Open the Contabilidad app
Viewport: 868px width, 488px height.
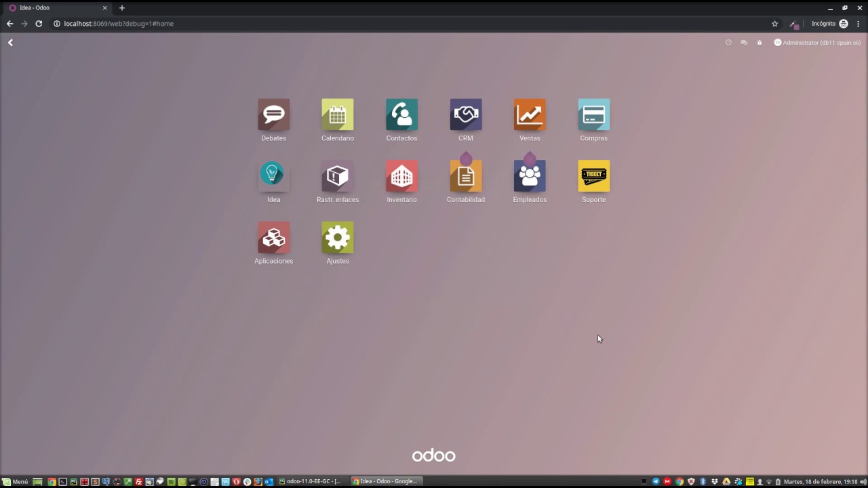click(x=466, y=182)
